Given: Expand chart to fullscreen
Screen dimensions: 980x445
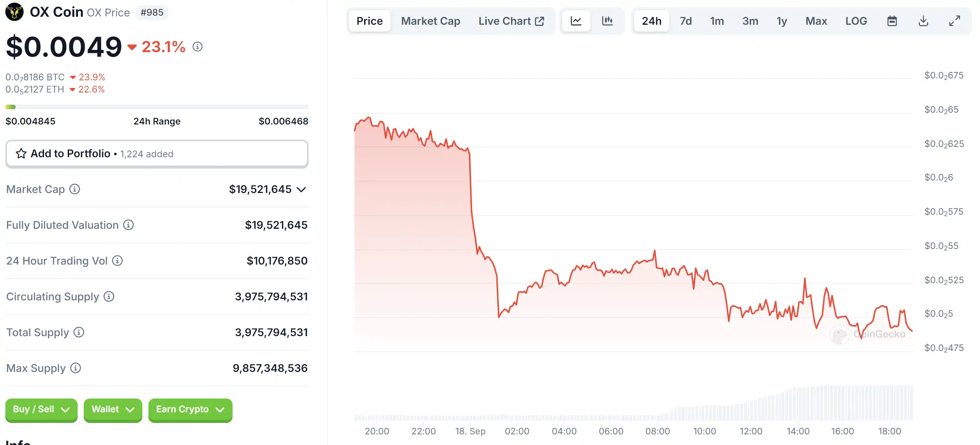Looking at the screenshot, I should coord(955,21).
